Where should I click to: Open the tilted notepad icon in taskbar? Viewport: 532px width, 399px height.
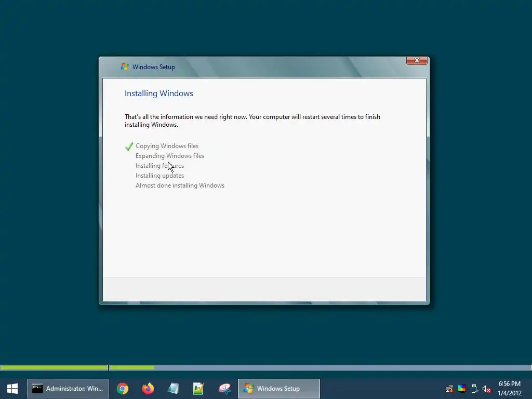coord(174,389)
